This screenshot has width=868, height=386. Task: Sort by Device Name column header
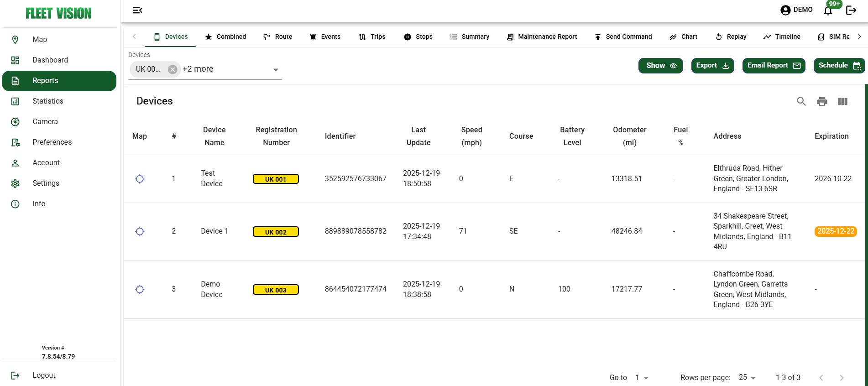point(214,136)
